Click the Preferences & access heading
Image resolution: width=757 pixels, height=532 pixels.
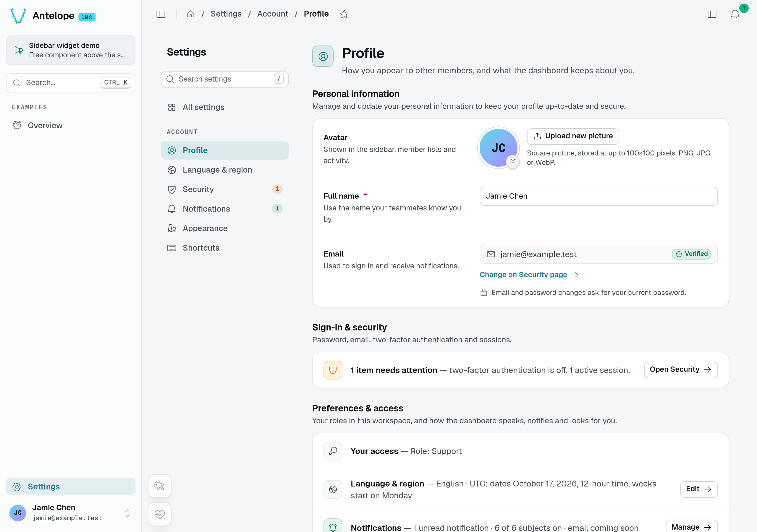click(358, 408)
